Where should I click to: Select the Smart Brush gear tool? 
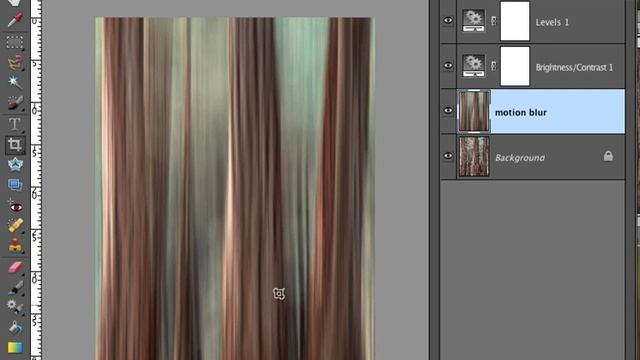15,307
